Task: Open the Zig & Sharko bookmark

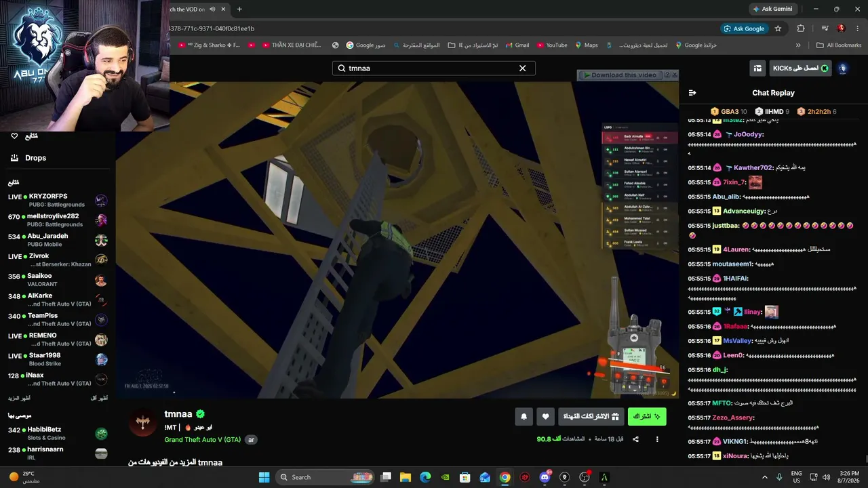Action: coord(208,45)
